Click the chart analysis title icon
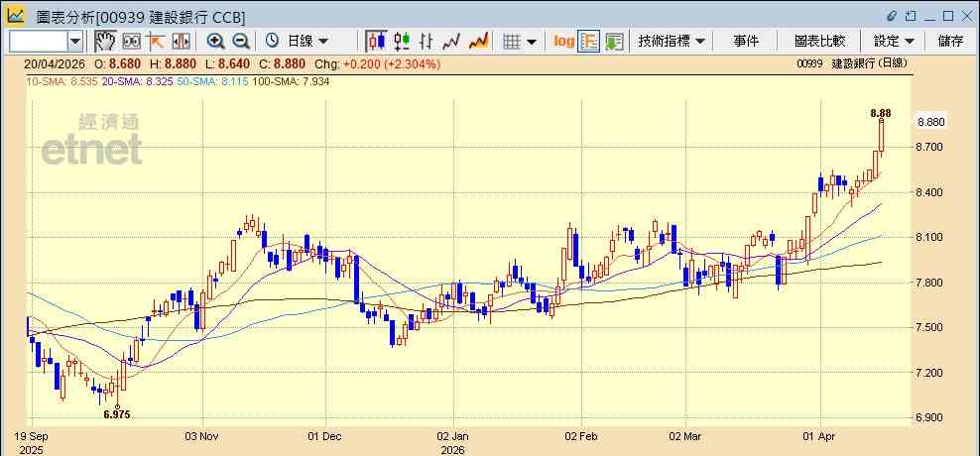 16,15
